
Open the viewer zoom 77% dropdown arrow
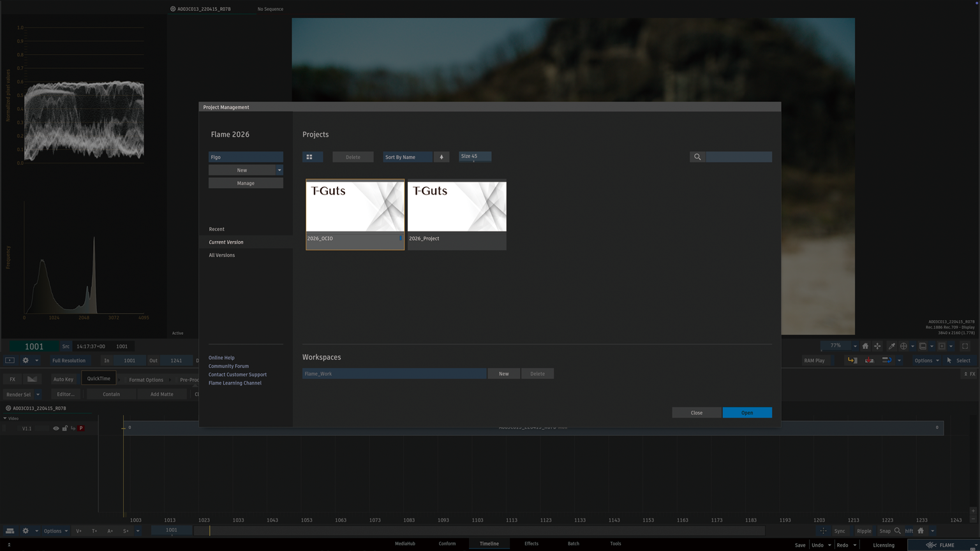[x=855, y=346]
